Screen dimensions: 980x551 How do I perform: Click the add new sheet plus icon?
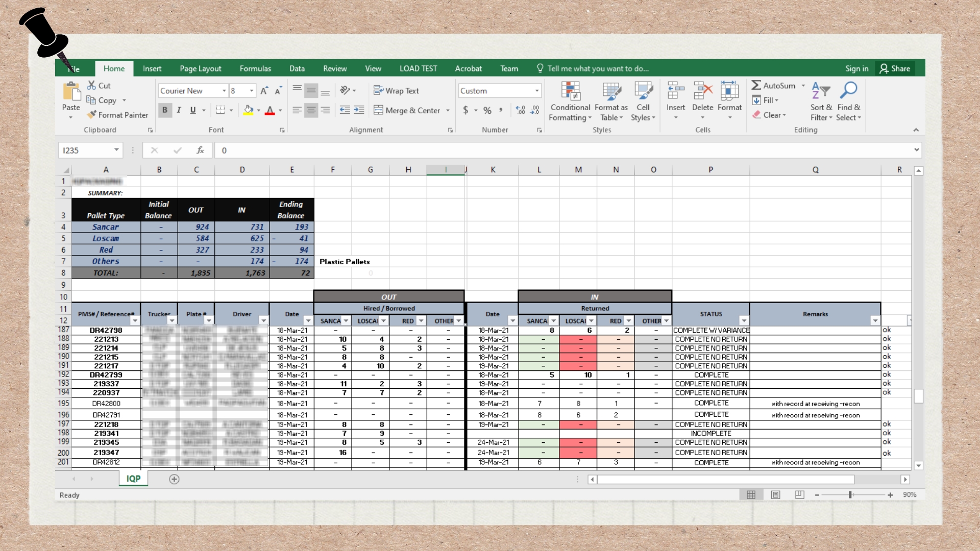174,479
